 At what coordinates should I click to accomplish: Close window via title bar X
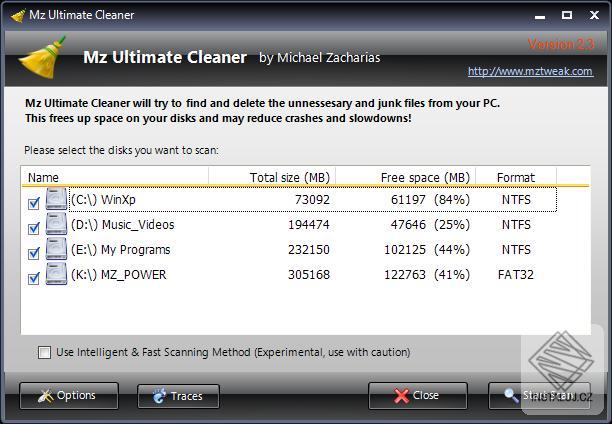tap(594, 15)
